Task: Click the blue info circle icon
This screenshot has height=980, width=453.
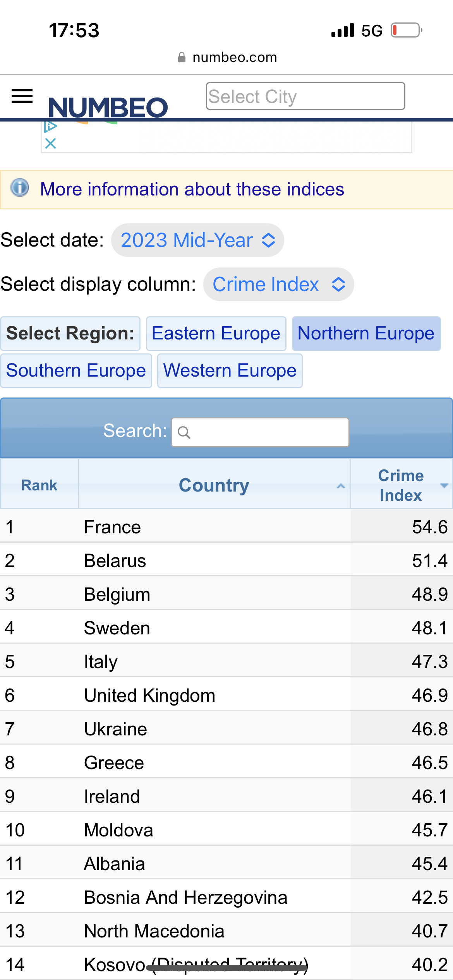Action: coord(20,188)
